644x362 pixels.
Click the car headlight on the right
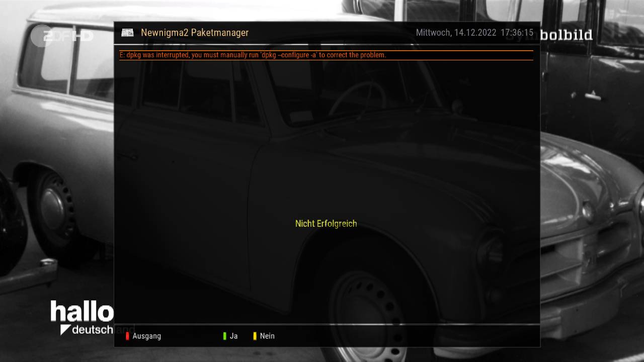pos(588,211)
